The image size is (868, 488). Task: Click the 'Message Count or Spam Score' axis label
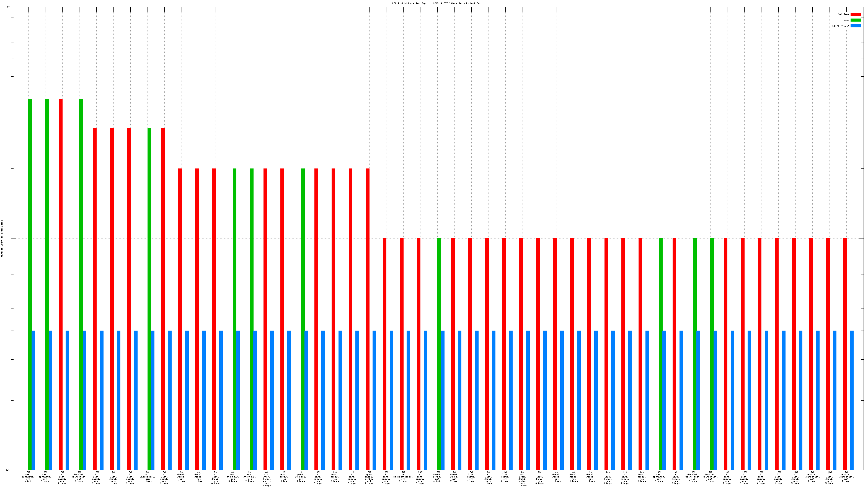[2, 238]
